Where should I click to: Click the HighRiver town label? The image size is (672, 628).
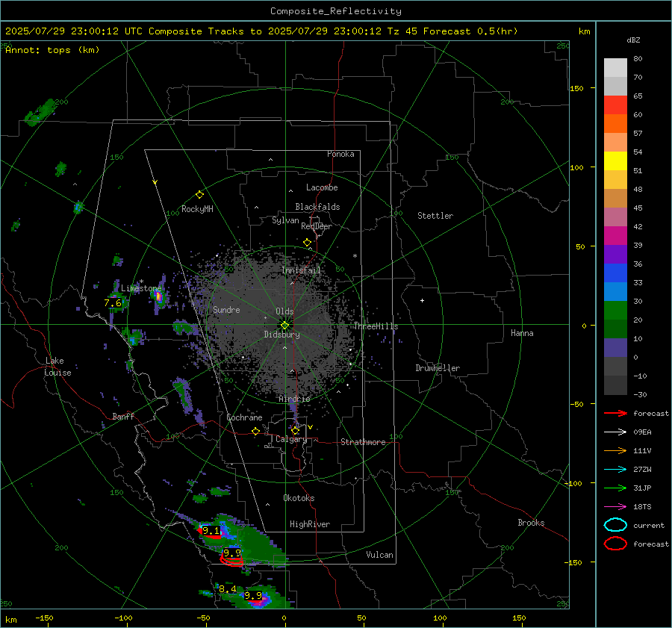click(310, 524)
